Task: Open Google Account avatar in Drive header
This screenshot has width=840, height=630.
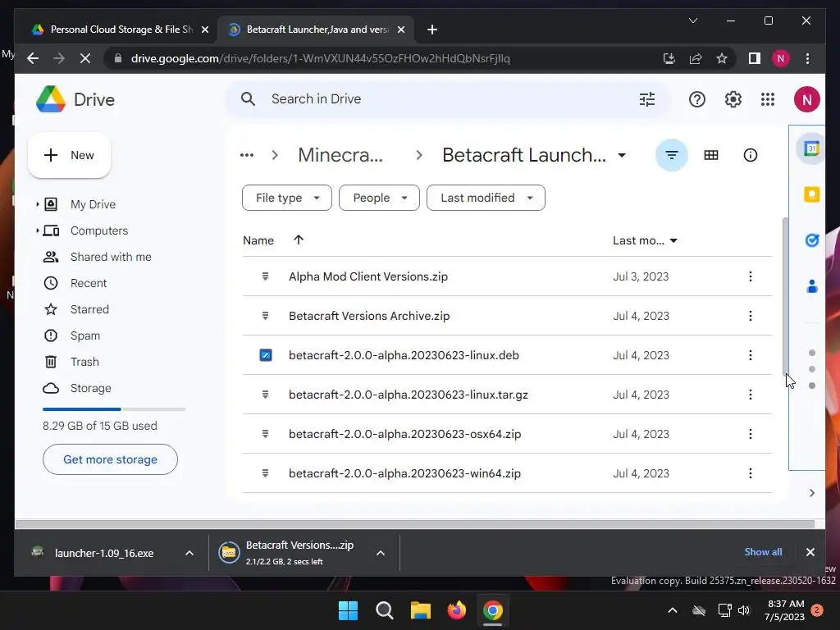Action: [807, 99]
